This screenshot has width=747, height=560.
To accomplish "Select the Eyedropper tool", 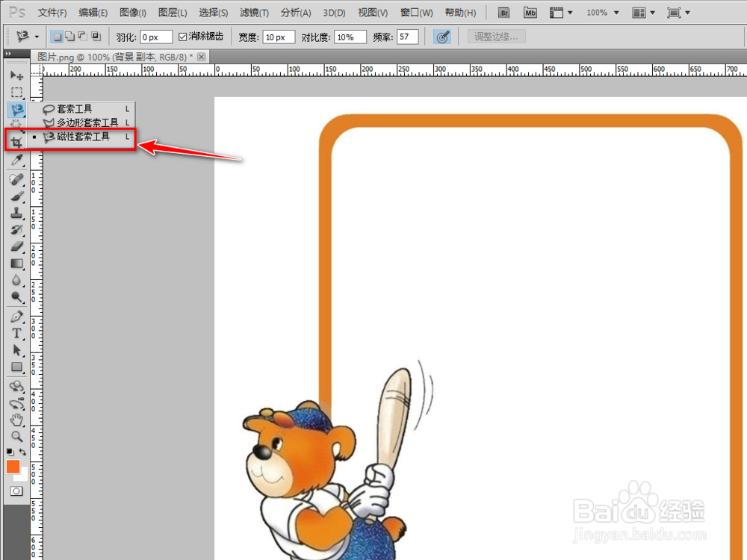I will tap(16, 160).
